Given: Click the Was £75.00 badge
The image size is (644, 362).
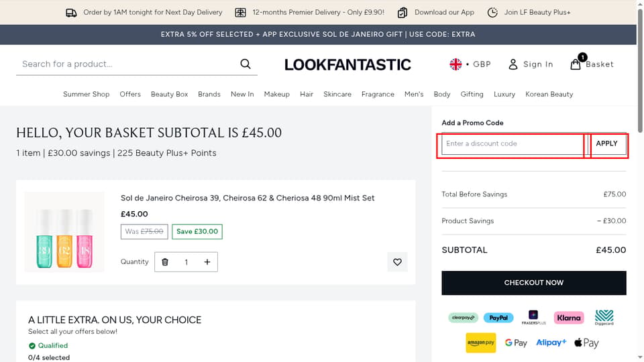Looking at the screenshot, I should tap(144, 231).
